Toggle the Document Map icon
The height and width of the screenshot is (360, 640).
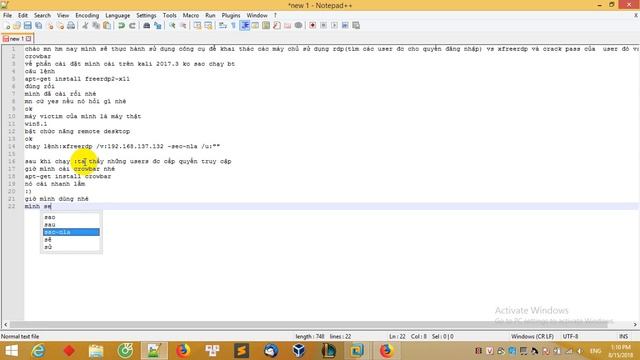(266, 26)
